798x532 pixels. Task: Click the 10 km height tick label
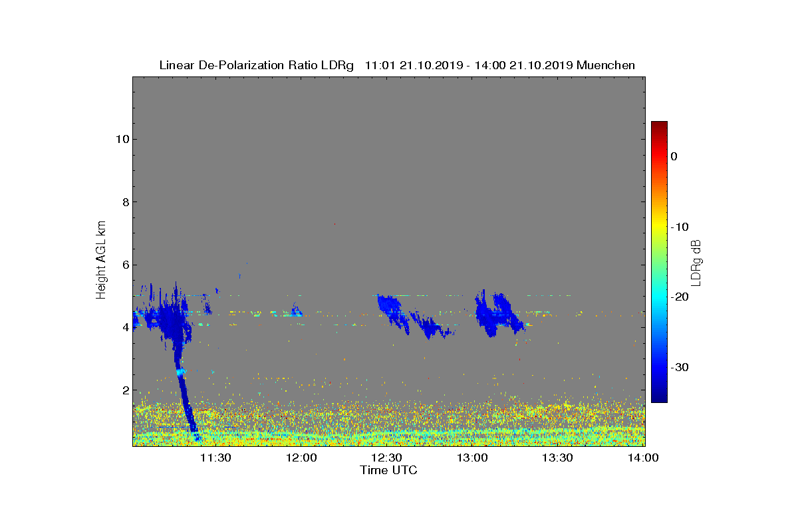(121, 139)
